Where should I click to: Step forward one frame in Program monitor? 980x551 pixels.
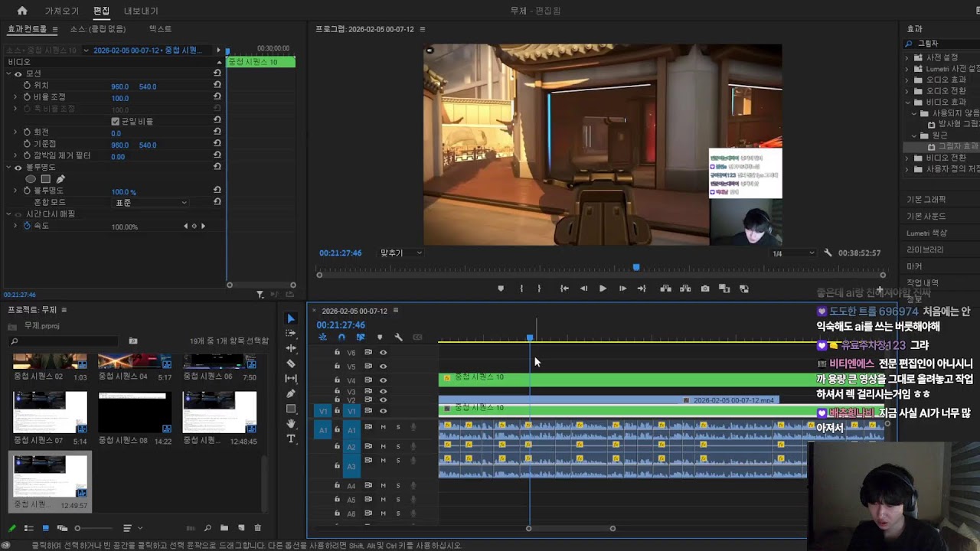tap(622, 289)
